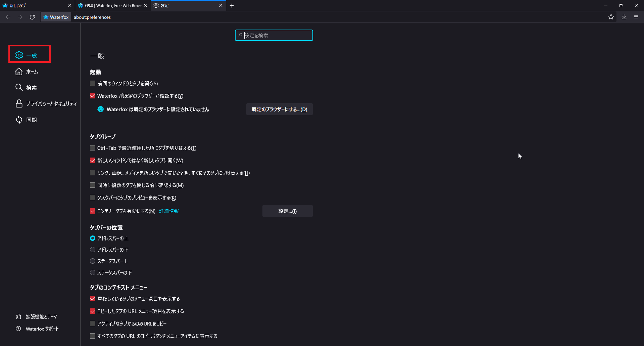The height and width of the screenshot is (346, 644).
Task: Click the Waterfox identity badge in address bar
Action: tap(56, 17)
